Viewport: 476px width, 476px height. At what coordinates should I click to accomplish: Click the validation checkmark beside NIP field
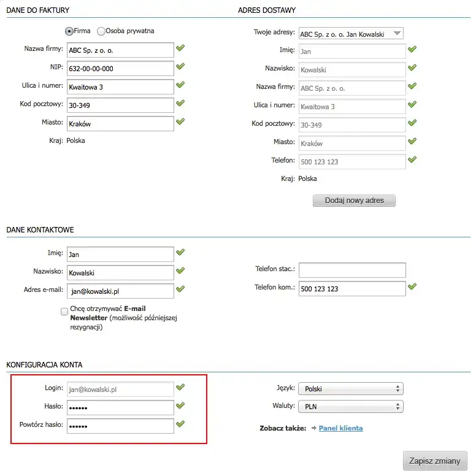click(x=180, y=66)
